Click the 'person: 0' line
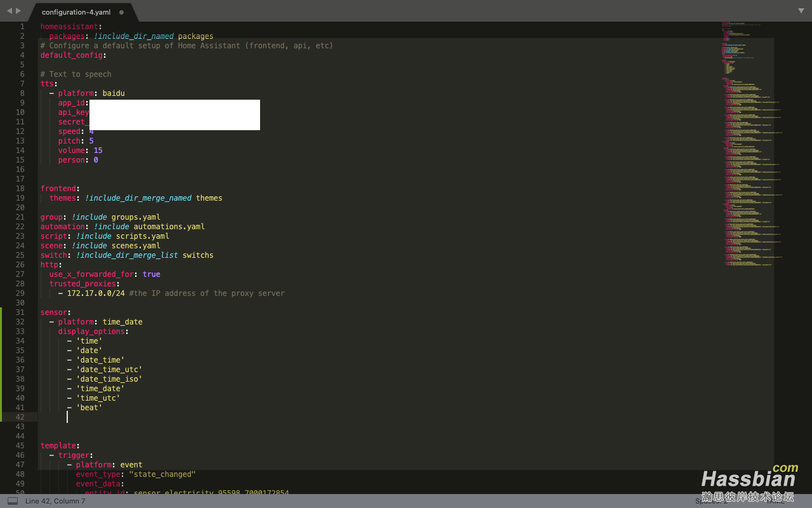 click(x=78, y=160)
